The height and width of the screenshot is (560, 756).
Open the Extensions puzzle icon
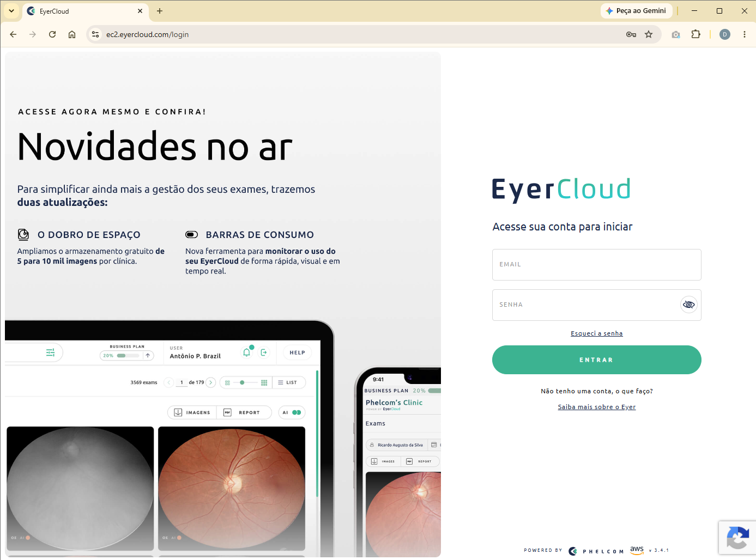[695, 34]
